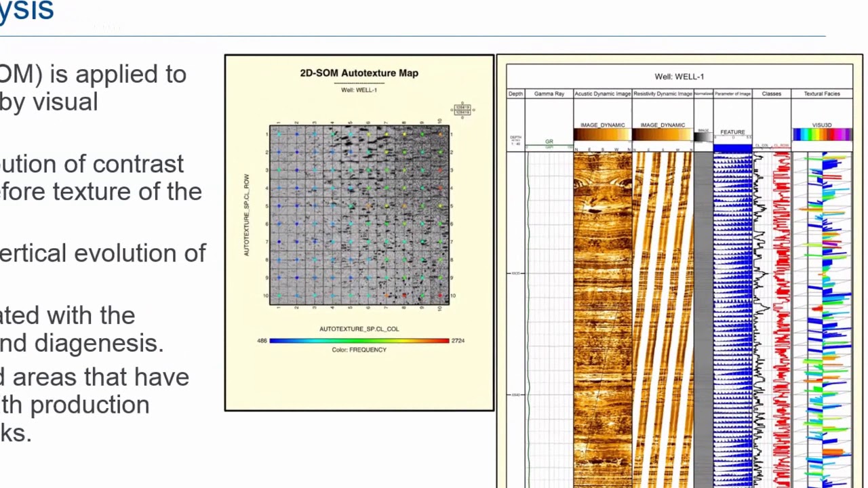The image size is (868, 488).
Task: Click the 'ertical evolution of' bullet text
Action: tap(102, 253)
